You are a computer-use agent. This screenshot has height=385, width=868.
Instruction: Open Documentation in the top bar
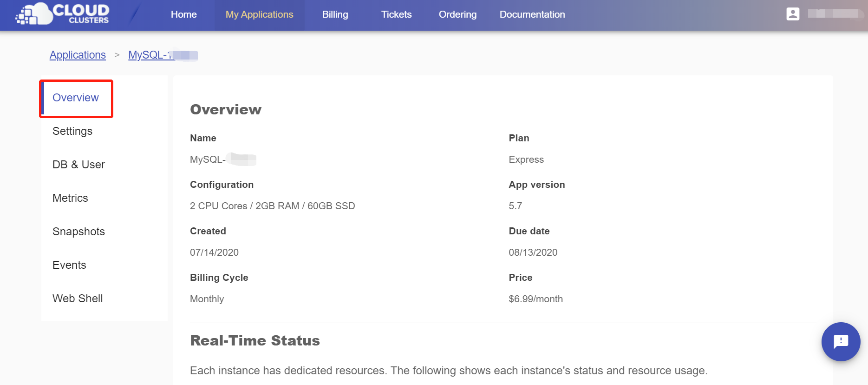point(532,14)
